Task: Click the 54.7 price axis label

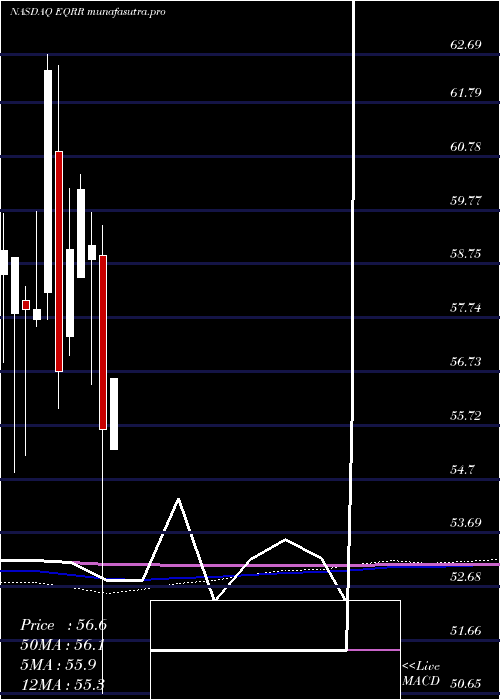Action: (463, 469)
